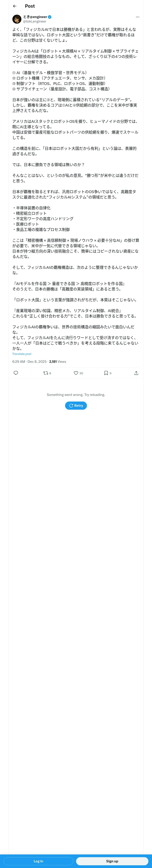Click the reply speech bubble icon
The height and width of the screenshot is (868, 152).
coord(16,373)
